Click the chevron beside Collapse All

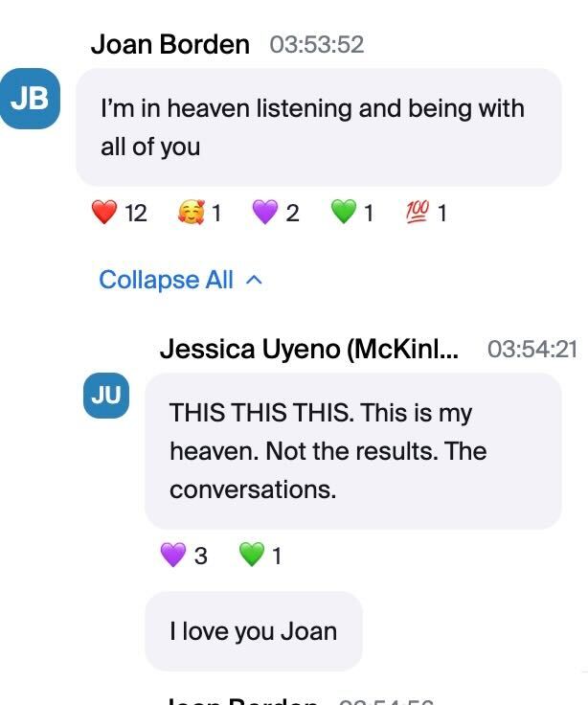[254, 280]
